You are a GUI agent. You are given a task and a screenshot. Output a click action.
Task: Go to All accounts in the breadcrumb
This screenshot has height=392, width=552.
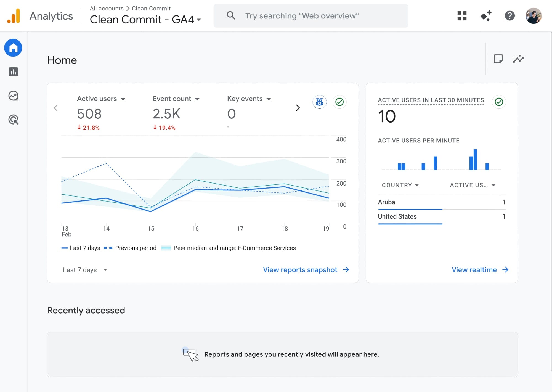click(107, 8)
